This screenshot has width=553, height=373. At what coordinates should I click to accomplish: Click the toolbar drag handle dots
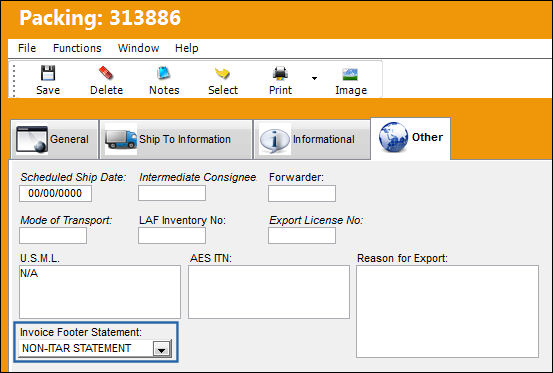(x=14, y=80)
